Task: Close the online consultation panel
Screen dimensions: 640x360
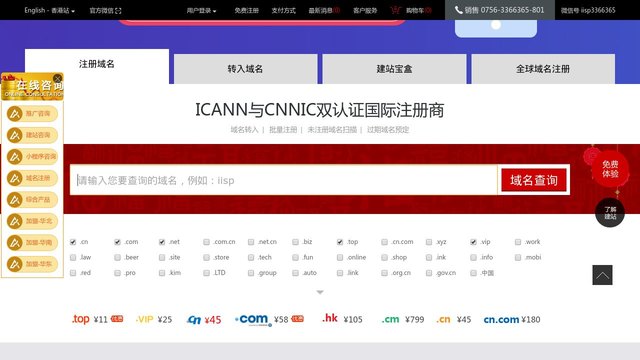Action: point(58,78)
